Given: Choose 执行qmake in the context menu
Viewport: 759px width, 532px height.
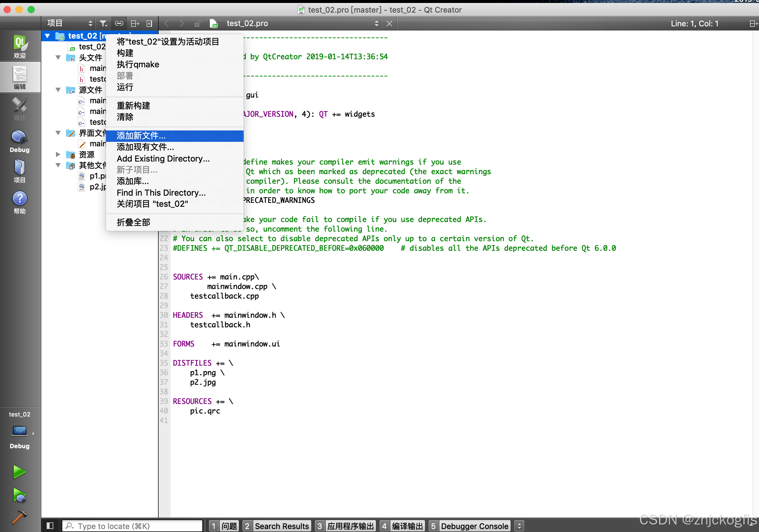Looking at the screenshot, I should pyautogui.click(x=138, y=64).
